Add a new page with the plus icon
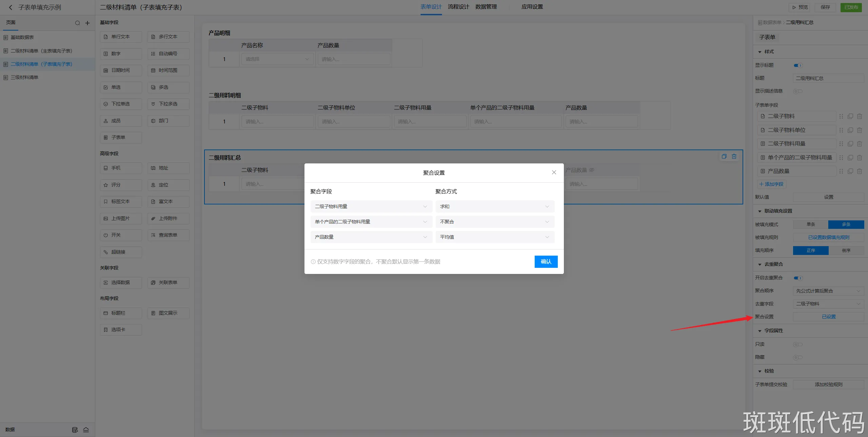Viewport: 868px width, 437px height. coord(87,23)
